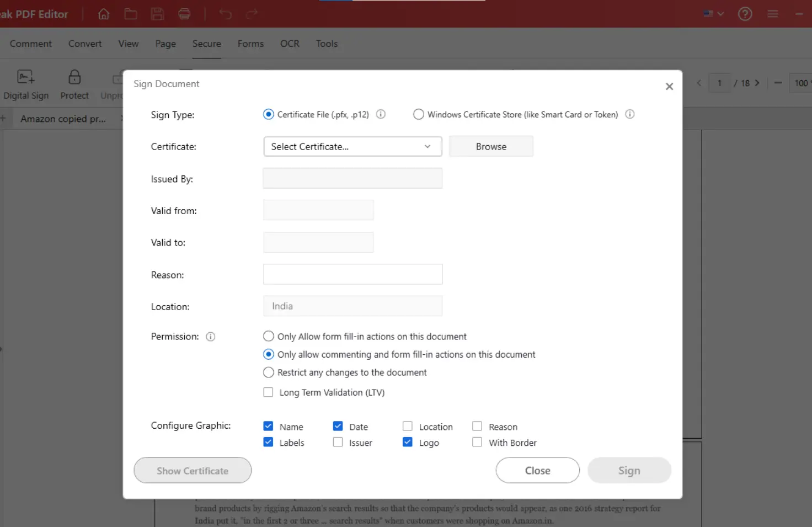This screenshot has width=812, height=527.
Task: Focus the Reason input field
Action: pos(352,274)
